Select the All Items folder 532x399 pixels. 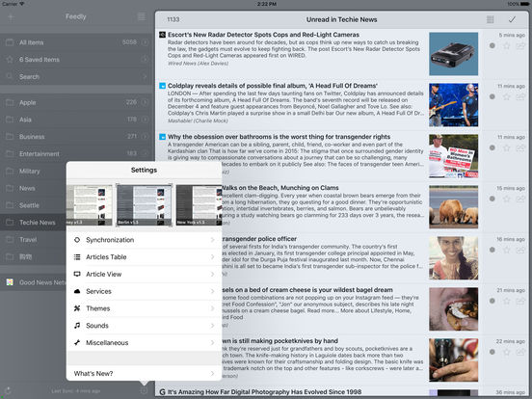tap(77, 42)
